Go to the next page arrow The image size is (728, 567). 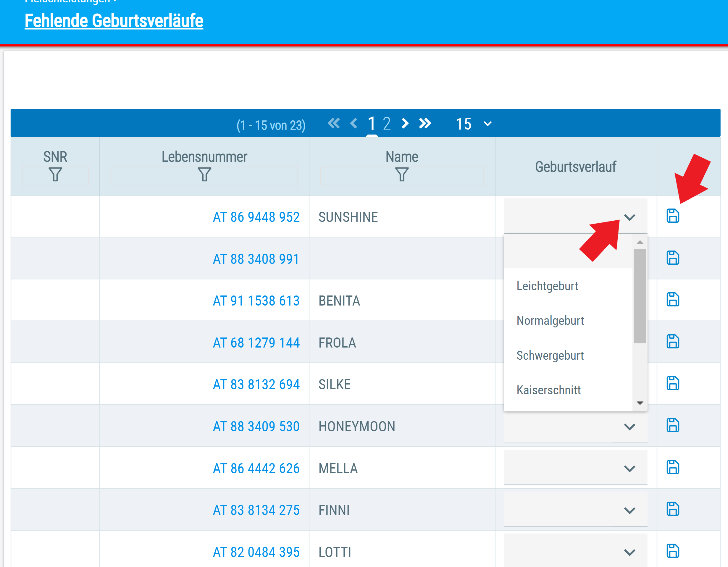pyautogui.click(x=405, y=124)
